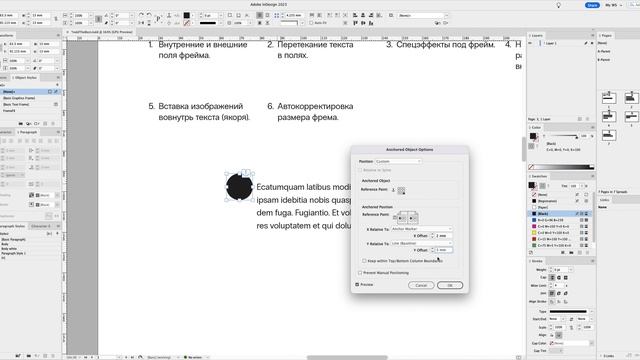Click Cancel in Anchored Object Options dialog
The image size is (640, 360).
point(421,285)
